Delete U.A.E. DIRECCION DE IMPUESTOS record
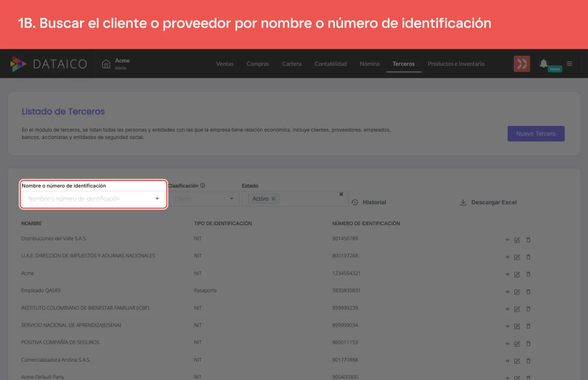The image size is (588, 380). (x=528, y=257)
